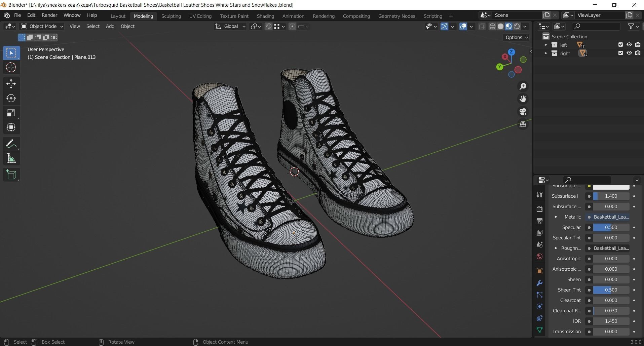Switch to the UV Editing workspace tab
Viewport: 644px width, 346px height.
tap(200, 16)
